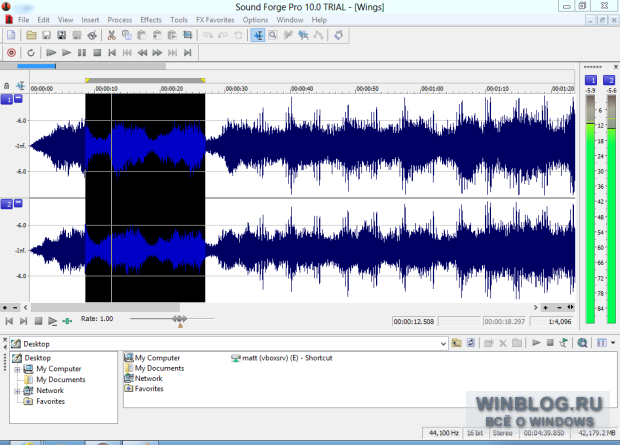Viewport: 620px width, 445px height.
Task: Click the Mix paste toolbar icon
Action: tap(157, 35)
